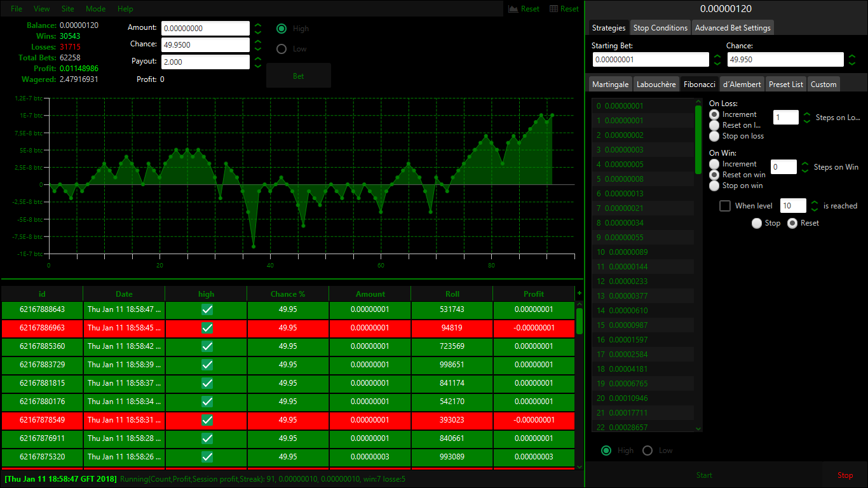Image resolution: width=868 pixels, height=488 pixels.
Task: Click the Bet button
Action: (x=299, y=76)
